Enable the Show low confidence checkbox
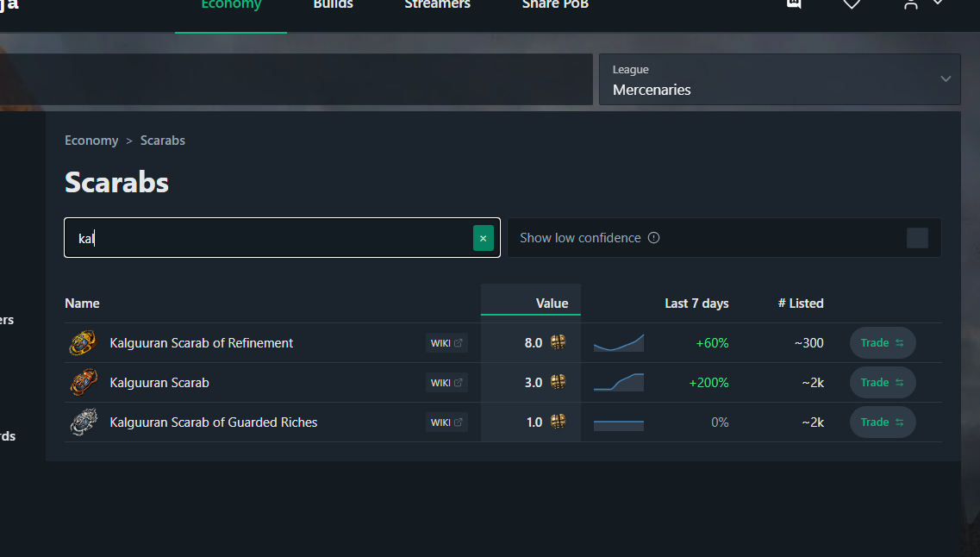This screenshot has height=557, width=980. pos(917,238)
